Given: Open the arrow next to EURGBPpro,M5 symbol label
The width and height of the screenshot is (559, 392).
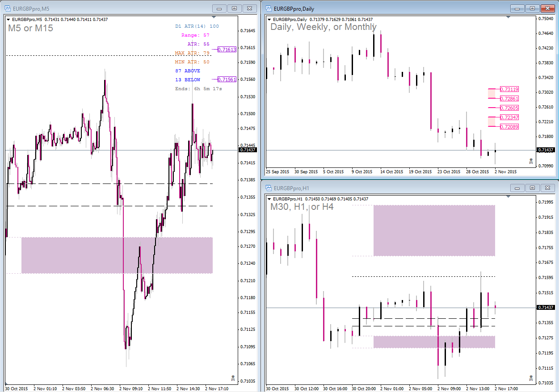Looking at the screenshot, I should click(x=8, y=19).
